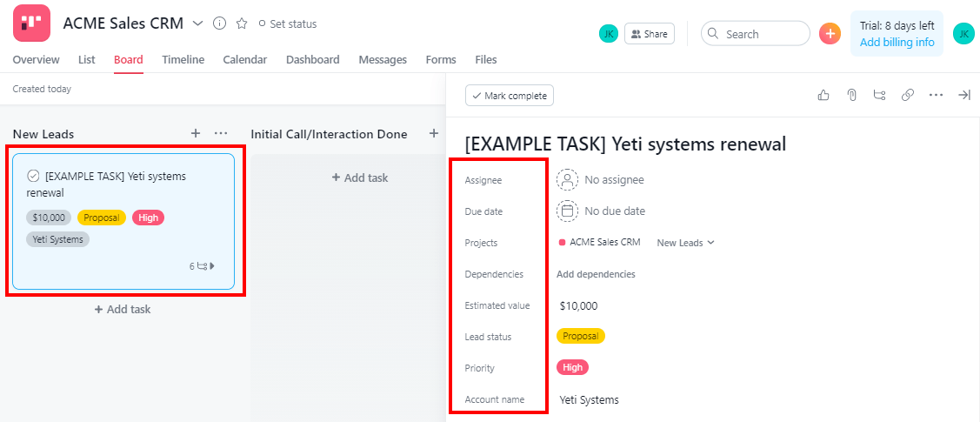Screen dimensions: 980x422
Task: Open the JK profile avatar at top right
Action: [963, 34]
